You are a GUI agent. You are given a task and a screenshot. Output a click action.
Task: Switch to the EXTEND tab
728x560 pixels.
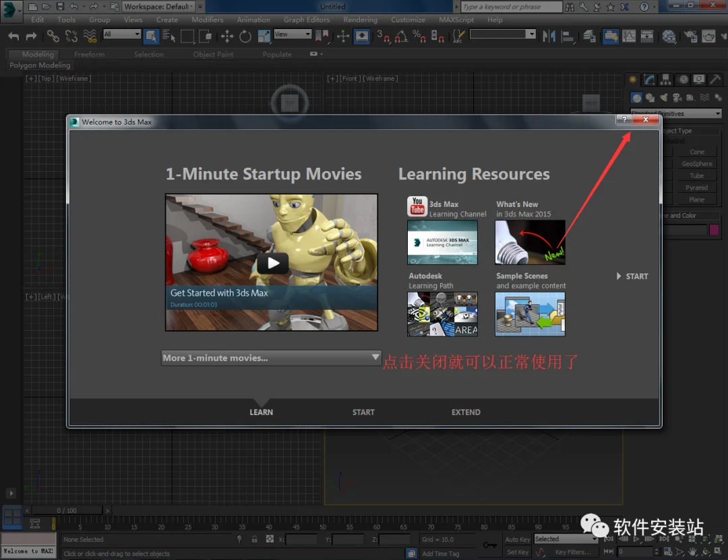[466, 412]
